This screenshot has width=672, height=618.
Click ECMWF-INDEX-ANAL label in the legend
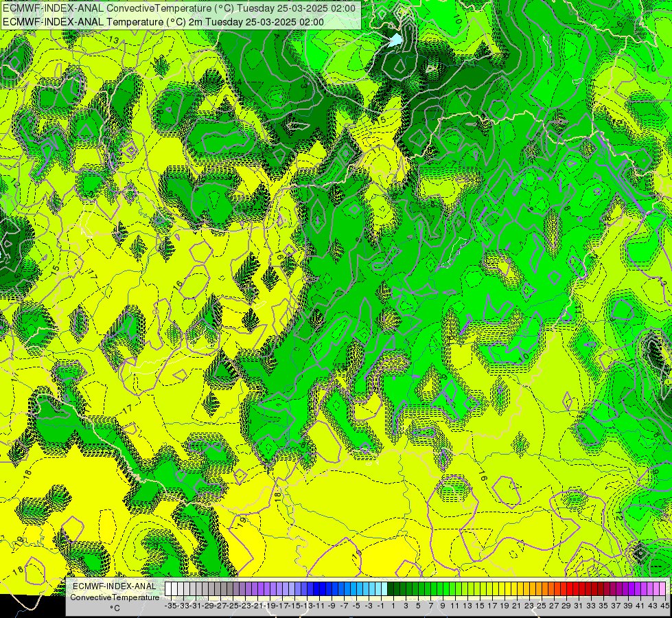click(115, 586)
